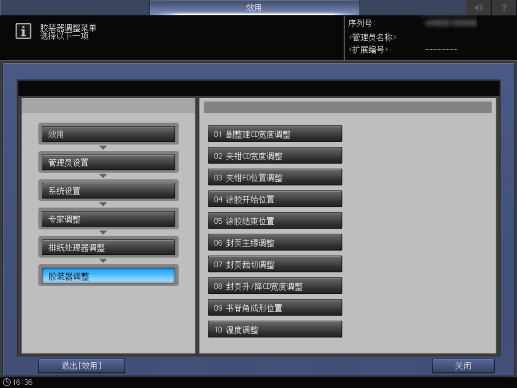Click 退出[效用] button
The width and height of the screenshot is (517, 388).
(82, 366)
